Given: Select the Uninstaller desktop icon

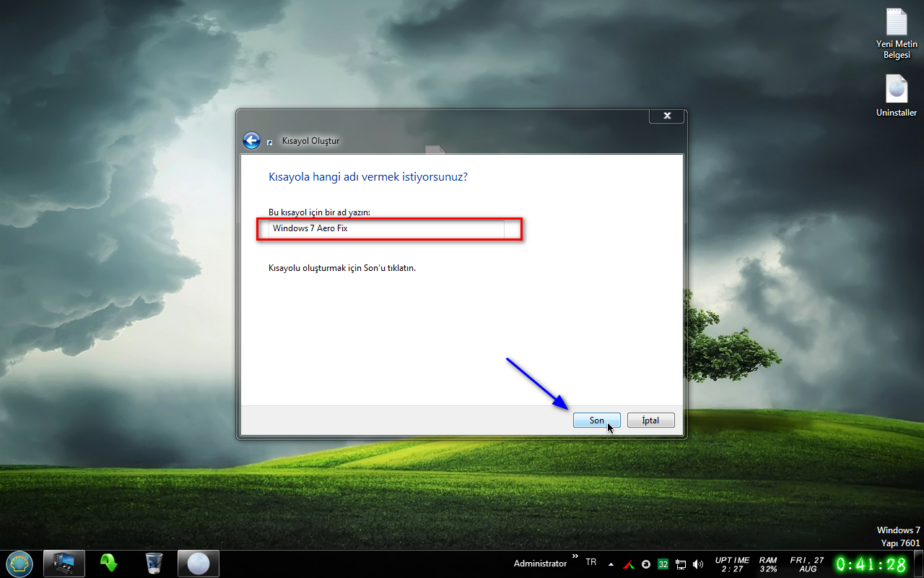Looking at the screenshot, I should [x=897, y=95].
